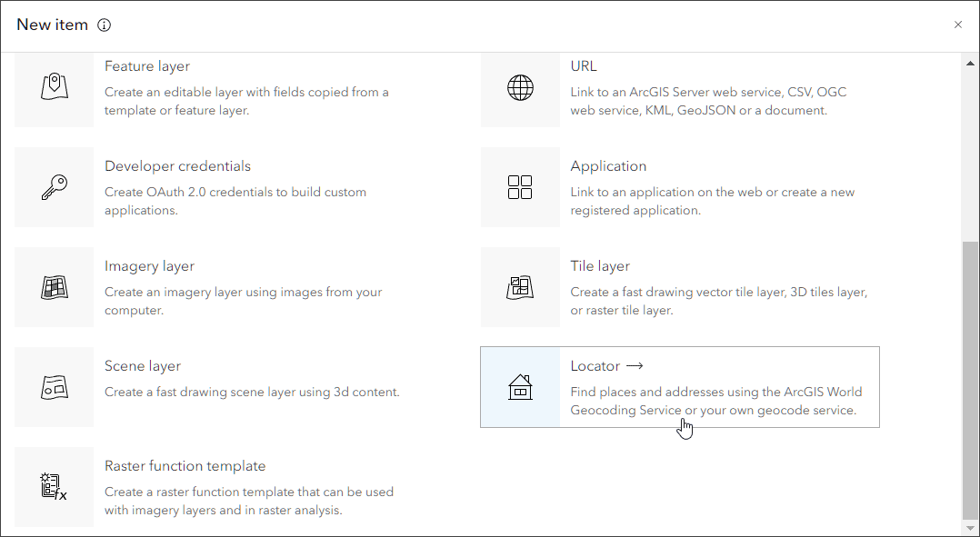The image size is (980, 537).
Task: Open the Scene layer option title
Action: 143,366
